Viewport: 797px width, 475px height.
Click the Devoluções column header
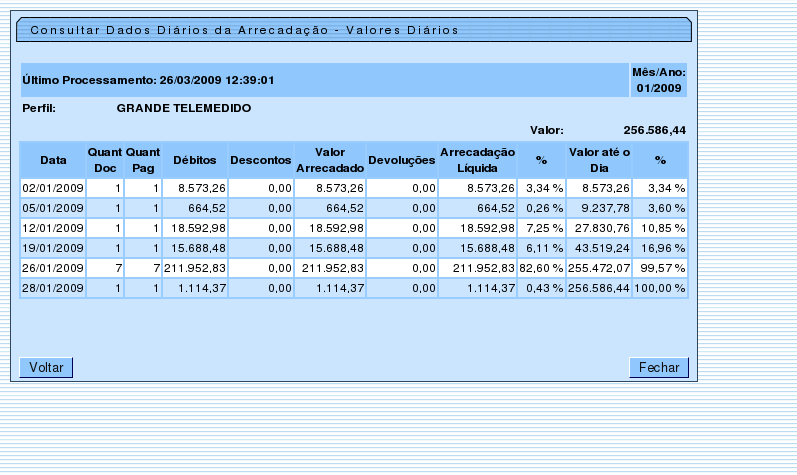tap(402, 160)
